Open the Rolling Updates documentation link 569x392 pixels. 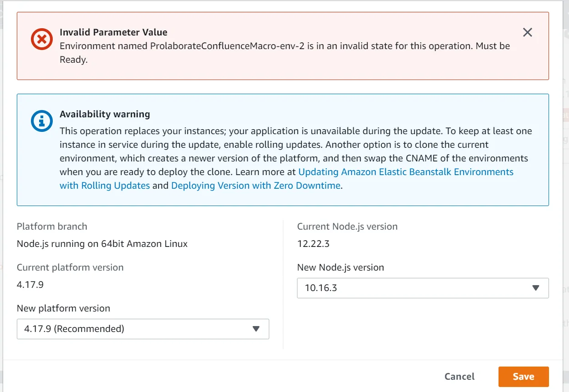point(405,172)
